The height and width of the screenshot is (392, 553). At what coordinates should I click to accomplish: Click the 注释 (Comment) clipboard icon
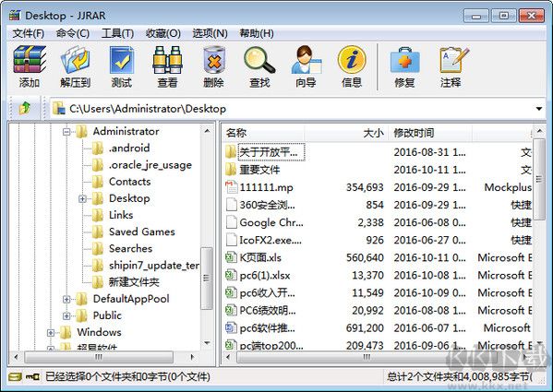coord(453,59)
